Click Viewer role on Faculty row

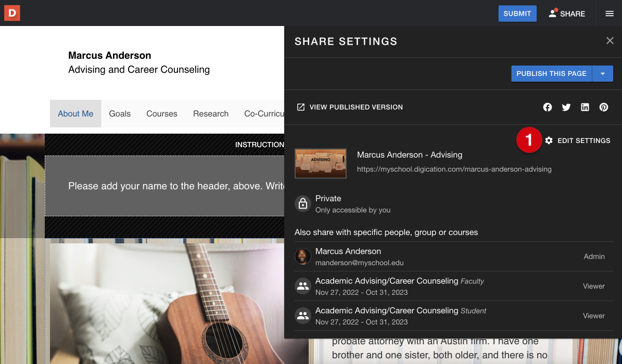593,287
